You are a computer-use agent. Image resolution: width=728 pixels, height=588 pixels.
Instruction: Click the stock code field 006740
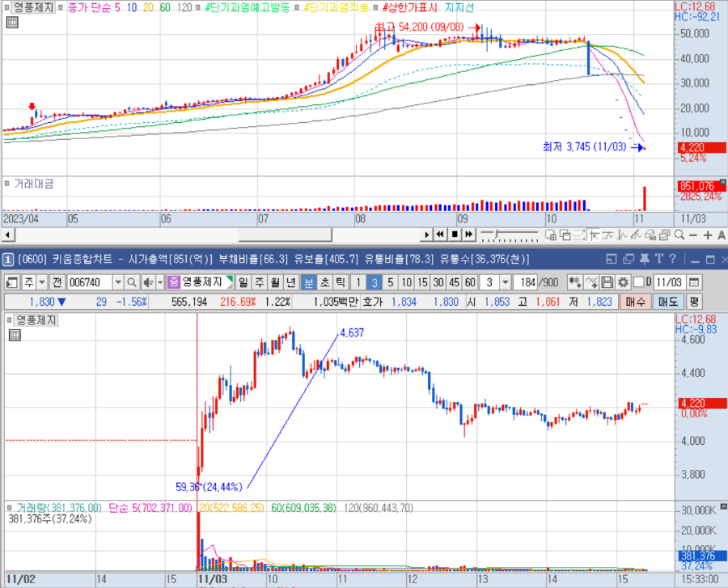tap(90, 282)
